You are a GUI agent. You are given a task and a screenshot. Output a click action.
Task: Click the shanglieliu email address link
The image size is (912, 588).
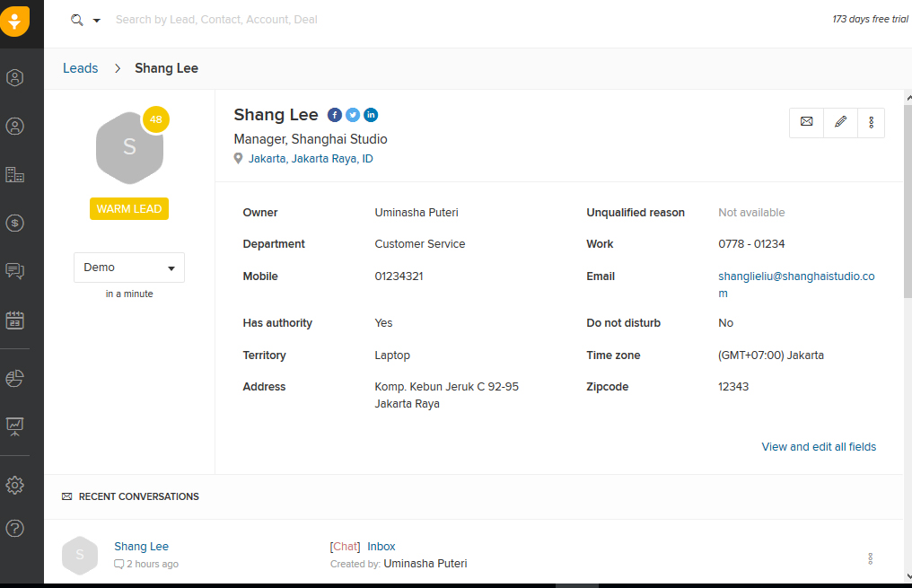(x=795, y=276)
